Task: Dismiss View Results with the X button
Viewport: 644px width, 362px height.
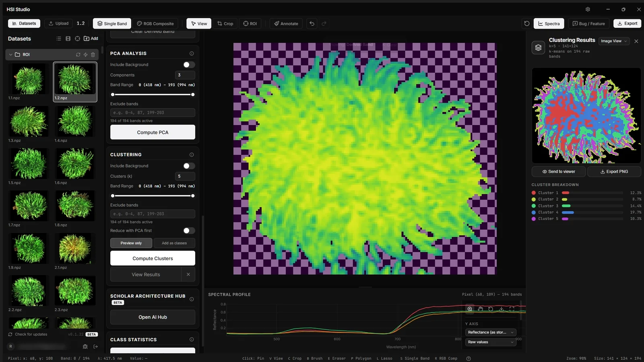Action: point(188,274)
